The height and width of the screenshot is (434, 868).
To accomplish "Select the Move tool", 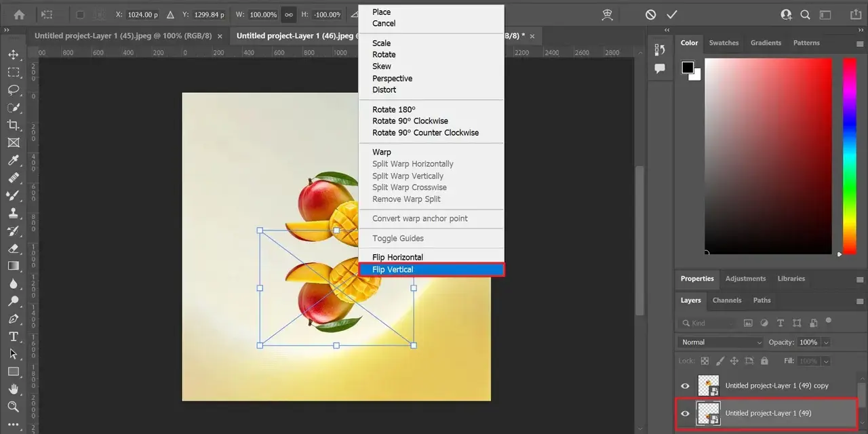I will pyautogui.click(x=13, y=55).
